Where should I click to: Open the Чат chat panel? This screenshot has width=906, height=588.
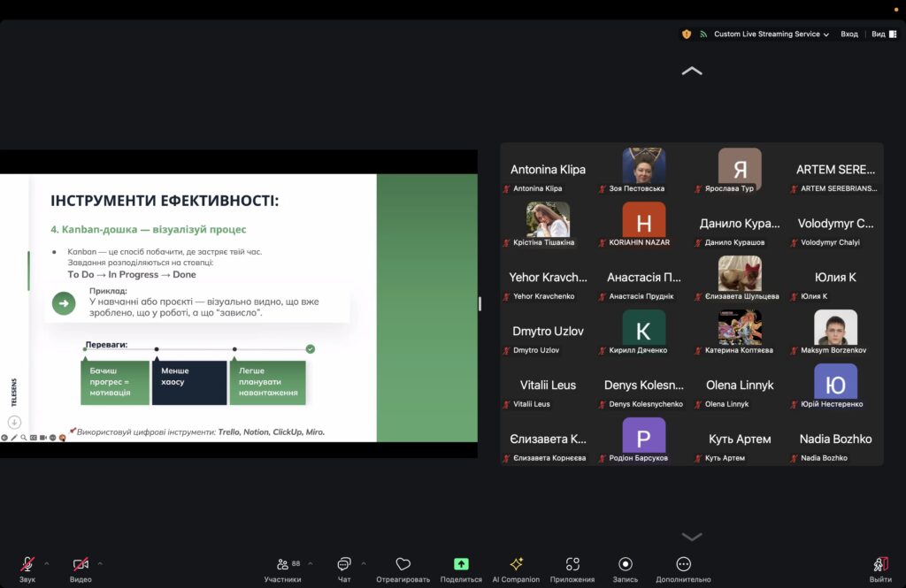point(344,564)
